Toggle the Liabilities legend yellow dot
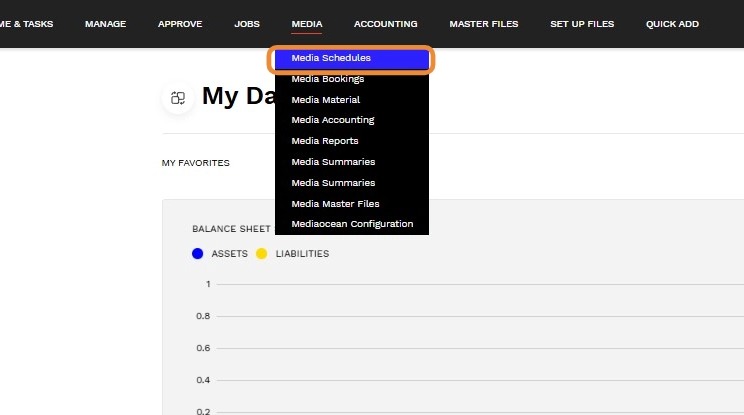Screen dimensions: 744x415 coord(261,254)
